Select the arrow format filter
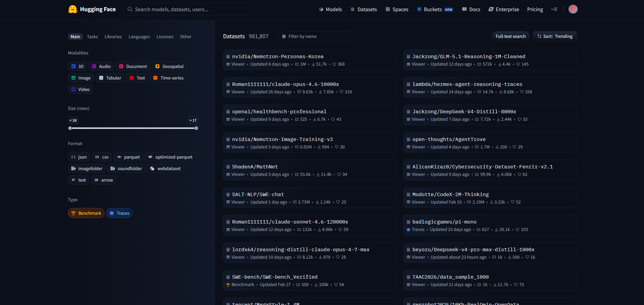The height and width of the screenshot is (305, 644). (104, 180)
